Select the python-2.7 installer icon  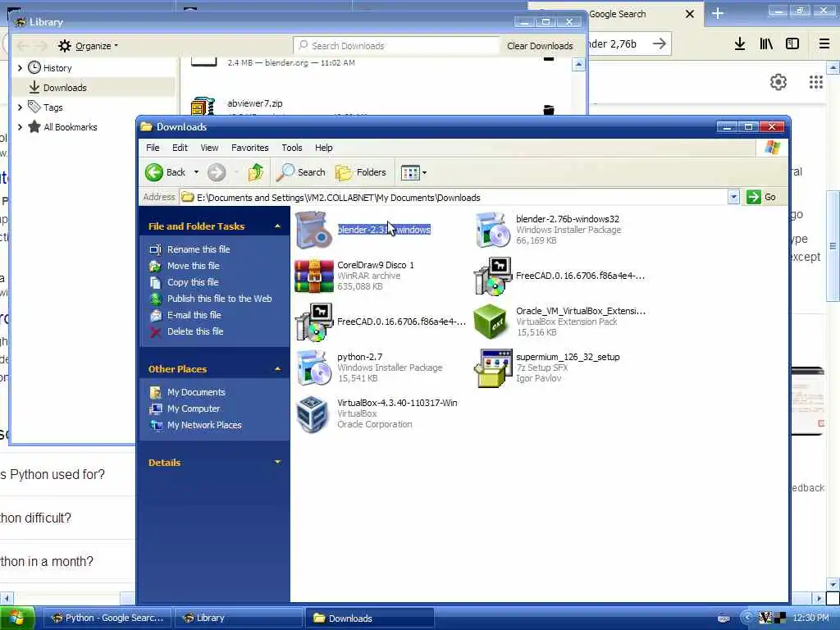tap(314, 368)
